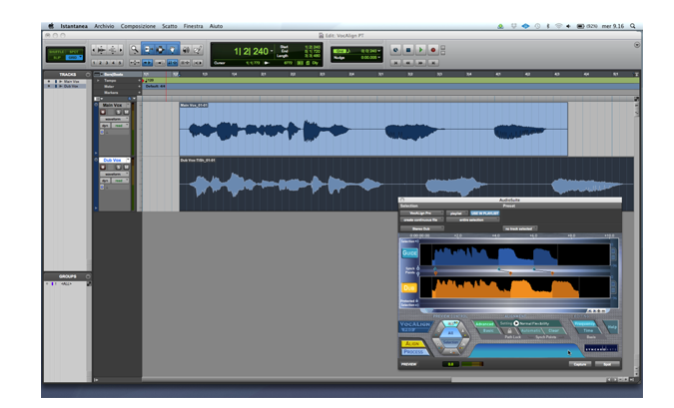Click the VocALign Help button

coord(612,327)
